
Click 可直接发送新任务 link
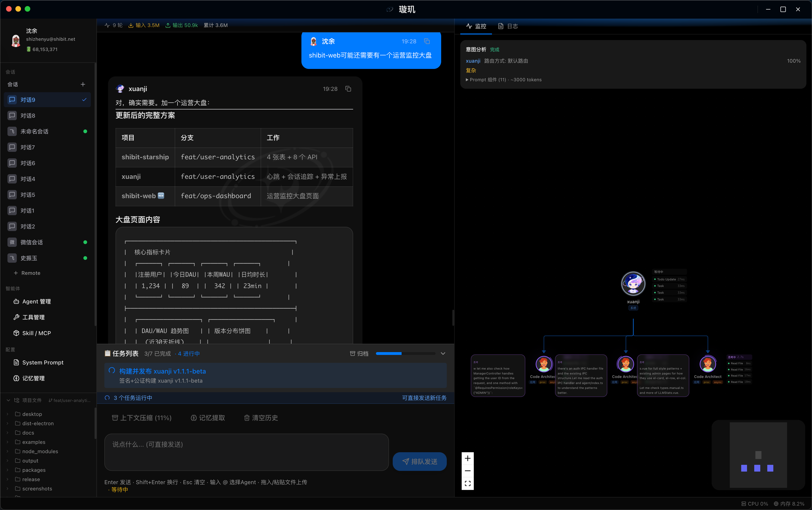point(424,398)
